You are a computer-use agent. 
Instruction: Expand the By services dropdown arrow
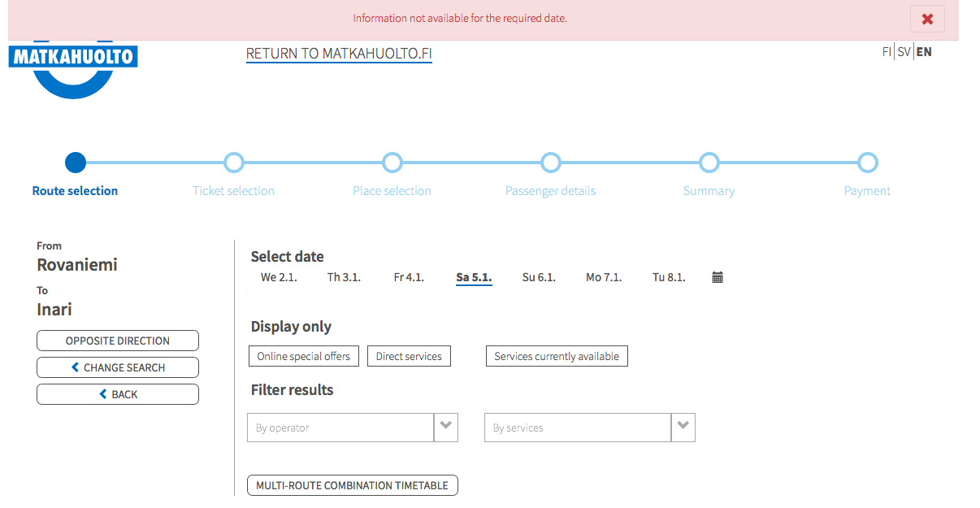click(x=683, y=428)
